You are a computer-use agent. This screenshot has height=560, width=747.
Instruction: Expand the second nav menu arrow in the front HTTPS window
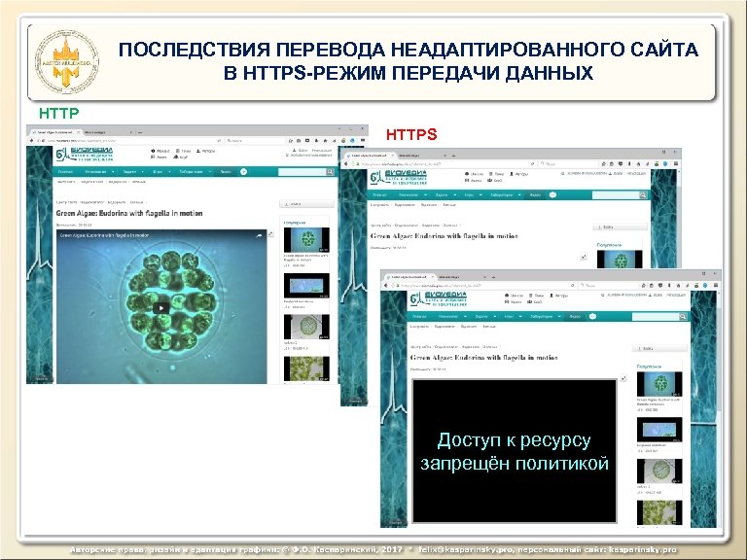tap(466, 316)
